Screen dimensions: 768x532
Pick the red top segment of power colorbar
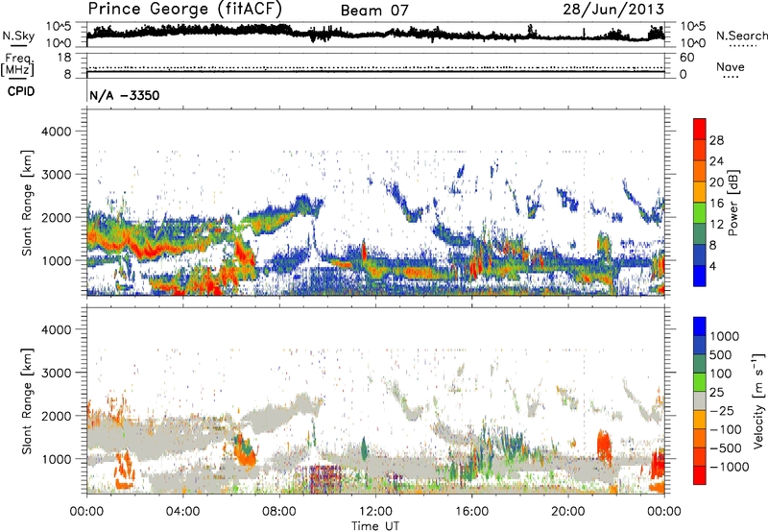click(x=700, y=129)
